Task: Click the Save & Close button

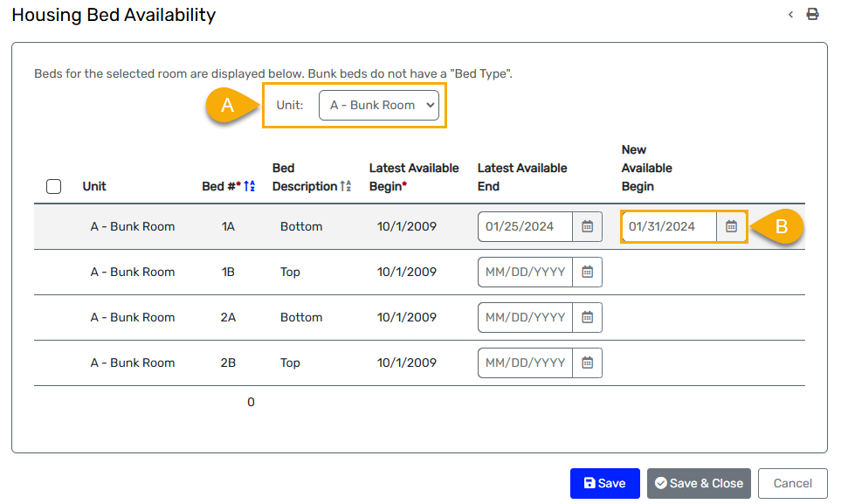Action: click(699, 483)
